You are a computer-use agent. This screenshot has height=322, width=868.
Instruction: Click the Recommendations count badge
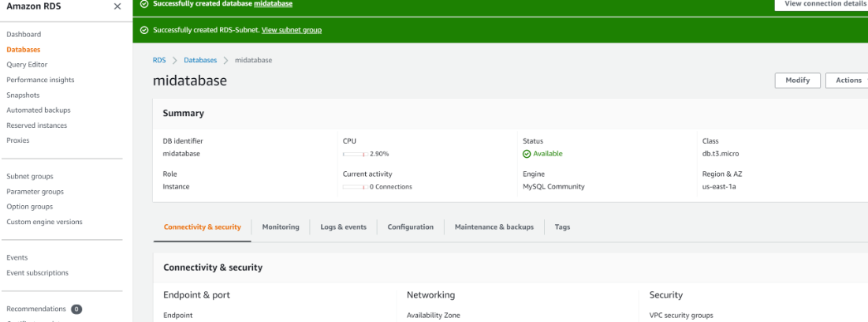coord(76,309)
